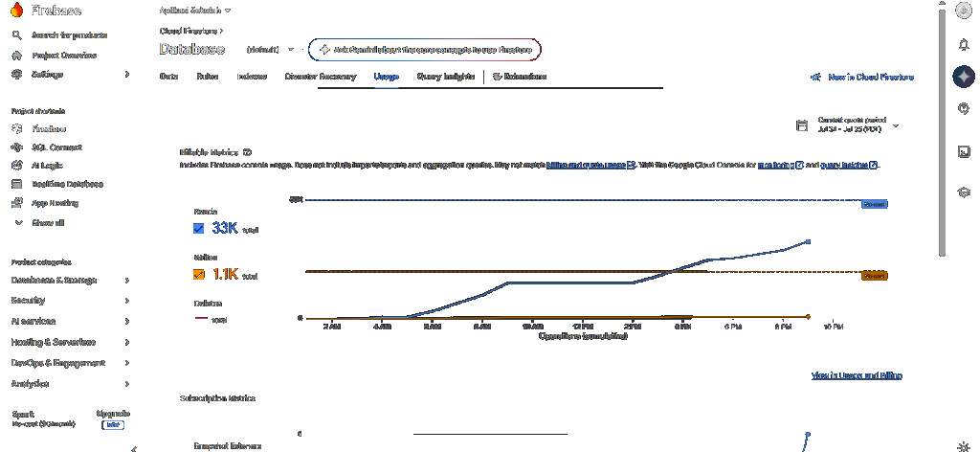Click the New in Cloud Firestore megaphone icon
The width and height of the screenshot is (980, 452).
pos(815,77)
